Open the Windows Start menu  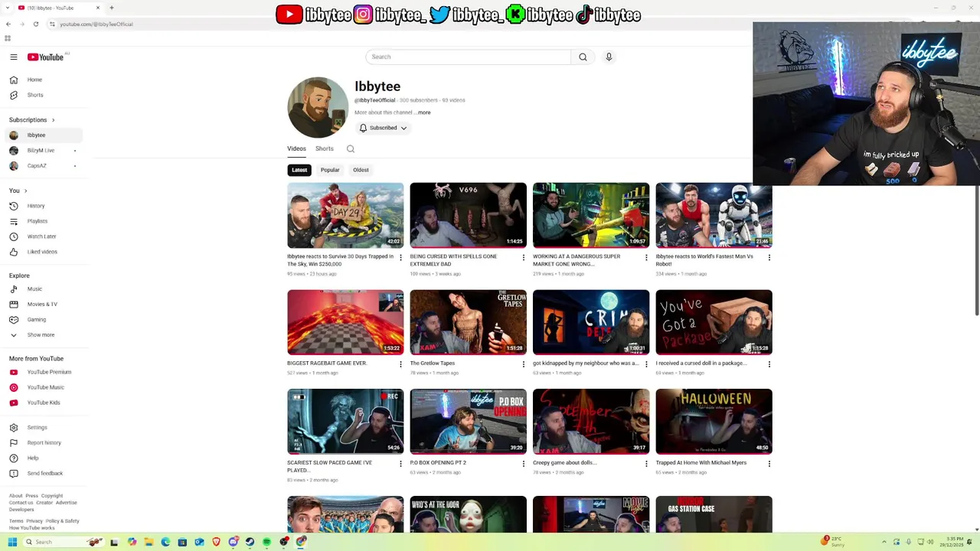(12, 542)
